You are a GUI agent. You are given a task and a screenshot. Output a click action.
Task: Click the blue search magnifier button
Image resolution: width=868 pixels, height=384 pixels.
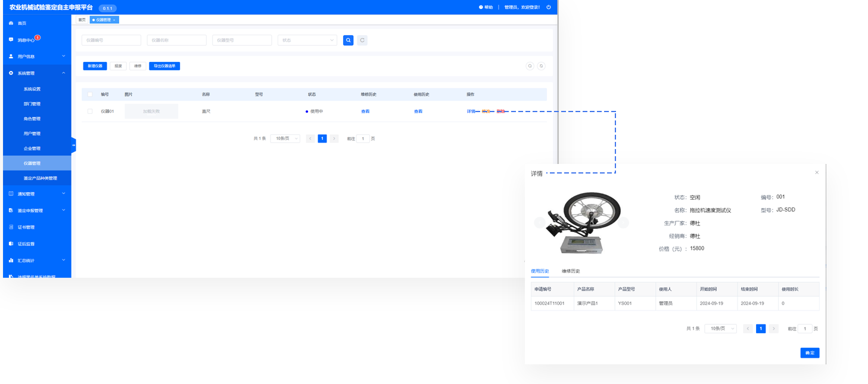point(349,40)
